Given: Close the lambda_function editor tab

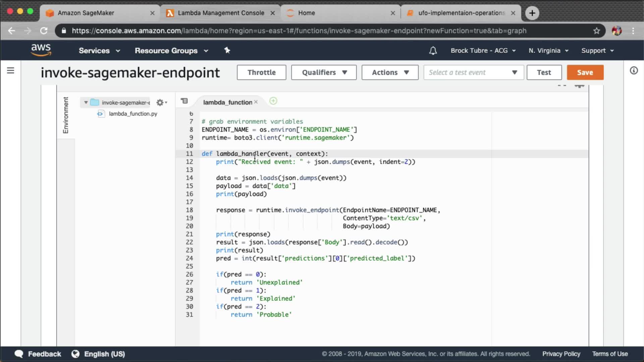Looking at the screenshot, I should point(256,102).
